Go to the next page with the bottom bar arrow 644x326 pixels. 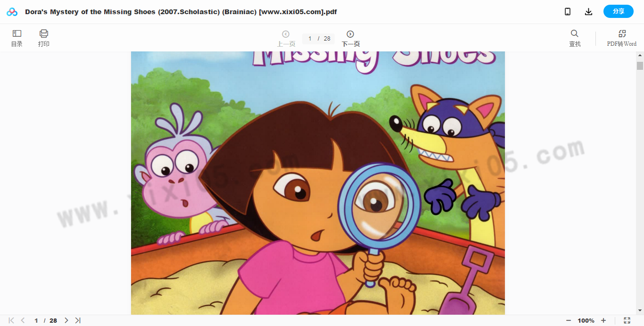pos(66,320)
